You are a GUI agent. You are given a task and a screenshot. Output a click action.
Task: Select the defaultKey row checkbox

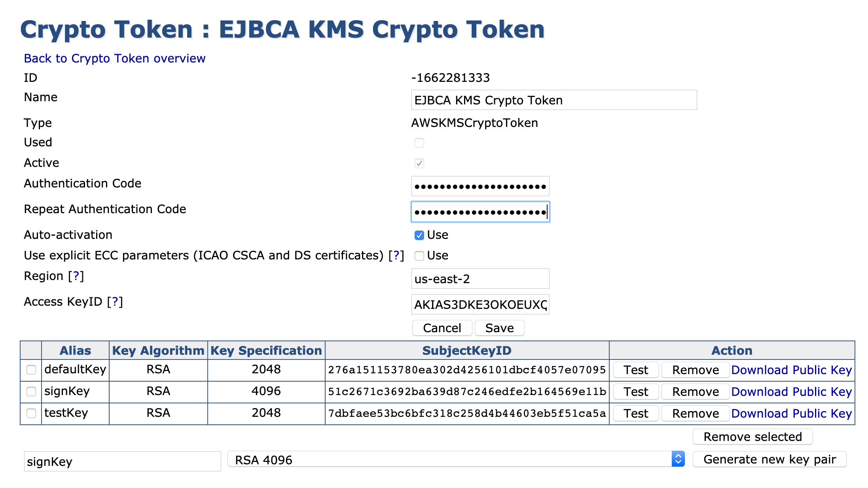pyautogui.click(x=31, y=370)
